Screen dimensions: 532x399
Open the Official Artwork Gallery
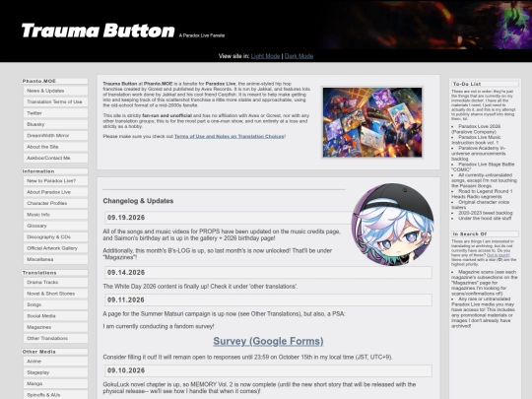tap(55, 248)
